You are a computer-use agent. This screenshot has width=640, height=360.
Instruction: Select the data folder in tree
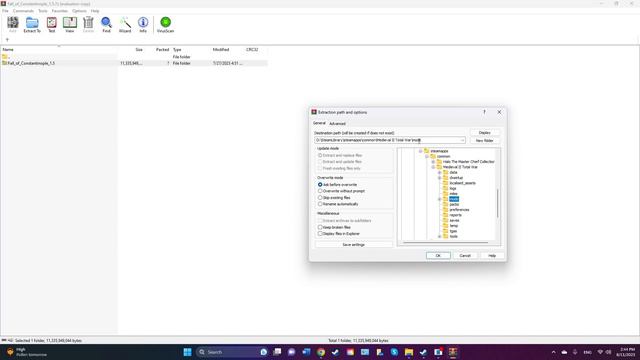(453, 172)
